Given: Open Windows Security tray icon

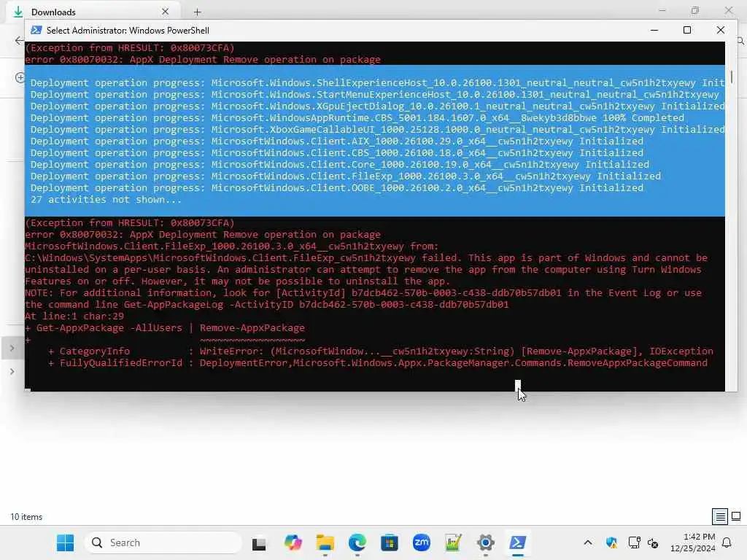Looking at the screenshot, I should pos(611,542).
